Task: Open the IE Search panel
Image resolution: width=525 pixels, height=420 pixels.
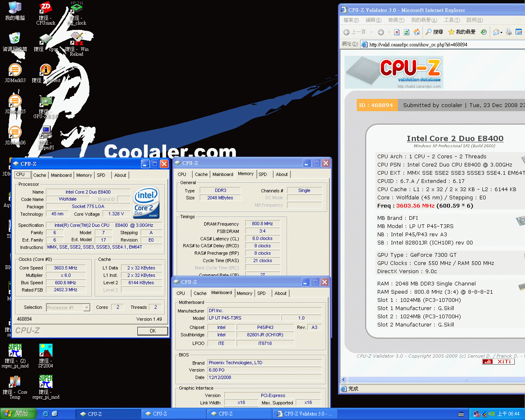Action: [434, 32]
